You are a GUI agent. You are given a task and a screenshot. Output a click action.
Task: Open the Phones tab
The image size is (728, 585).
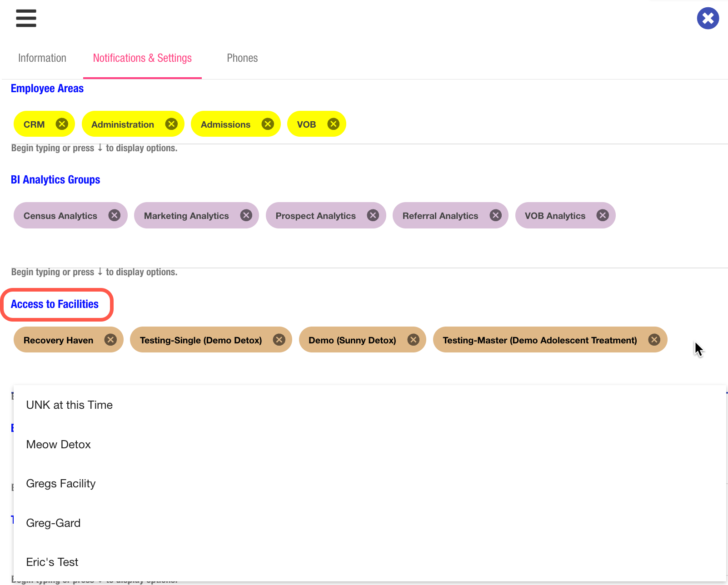tap(242, 58)
